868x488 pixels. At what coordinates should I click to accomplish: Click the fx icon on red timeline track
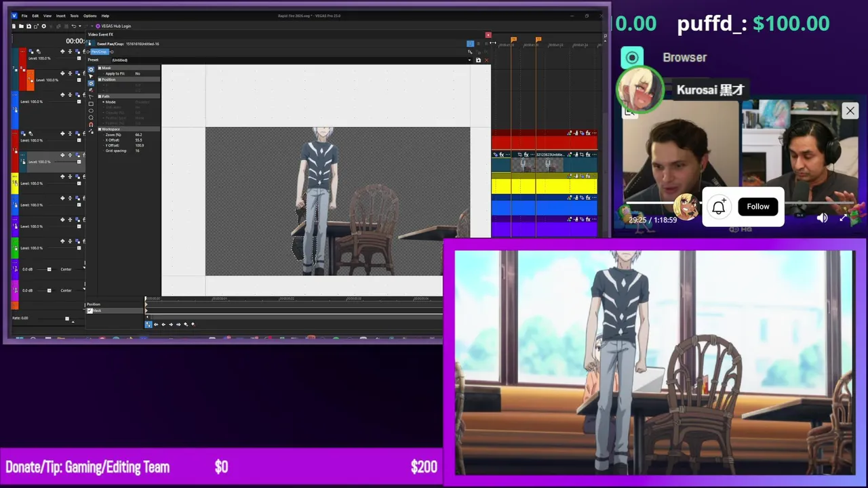point(588,133)
